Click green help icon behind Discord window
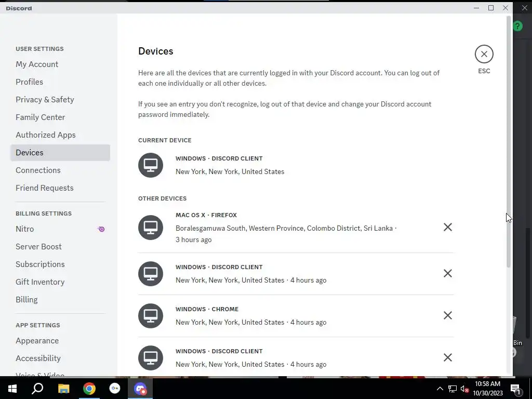The width and height of the screenshot is (532, 399). point(518,26)
